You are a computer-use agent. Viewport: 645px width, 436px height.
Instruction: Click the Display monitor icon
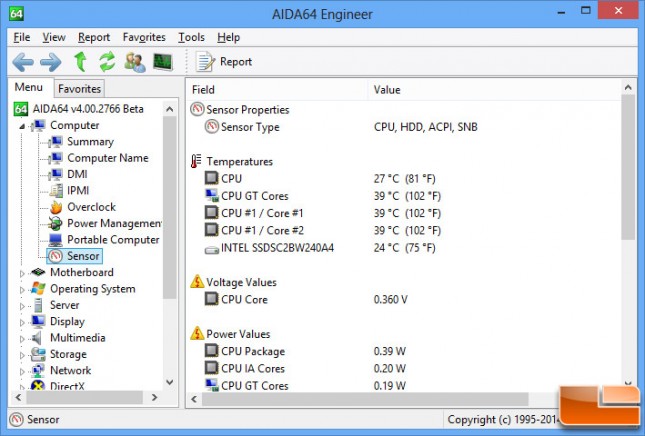[x=38, y=321]
